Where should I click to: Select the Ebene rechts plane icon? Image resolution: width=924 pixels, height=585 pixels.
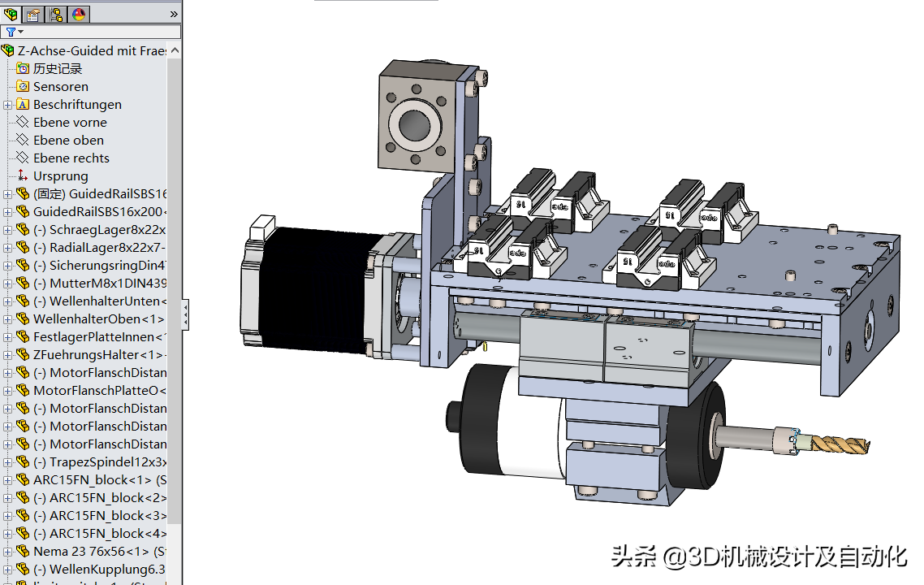(23, 158)
